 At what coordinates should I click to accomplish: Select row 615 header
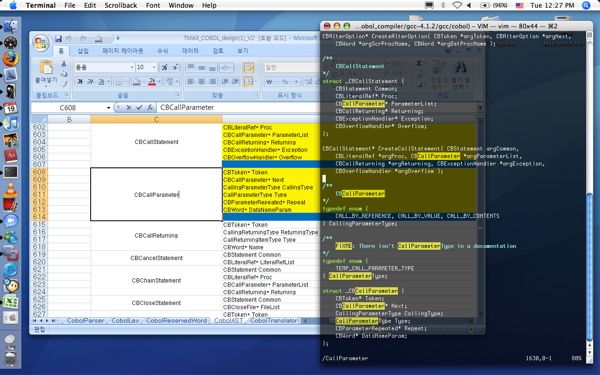pyautogui.click(x=39, y=225)
